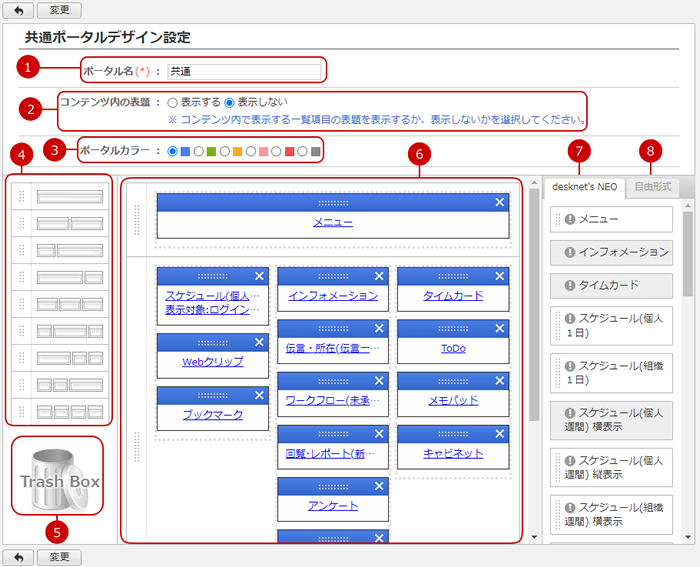Open the メニュー link in the layout
The height and width of the screenshot is (567, 700).
(333, 222)
